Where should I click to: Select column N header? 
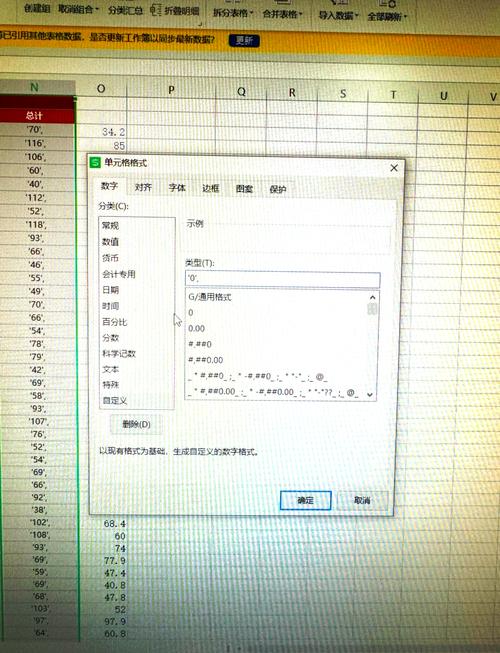click(35, 87)
